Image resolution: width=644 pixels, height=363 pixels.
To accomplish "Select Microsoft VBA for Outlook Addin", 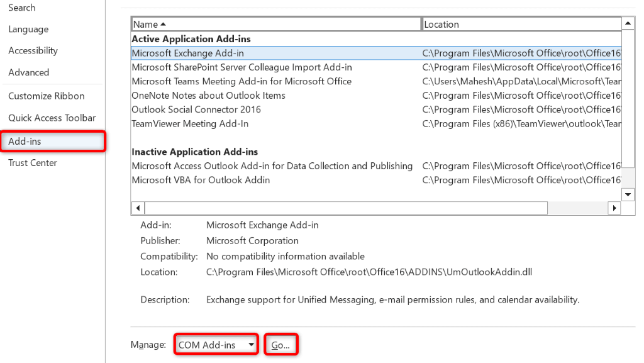I will click(201, 180).
